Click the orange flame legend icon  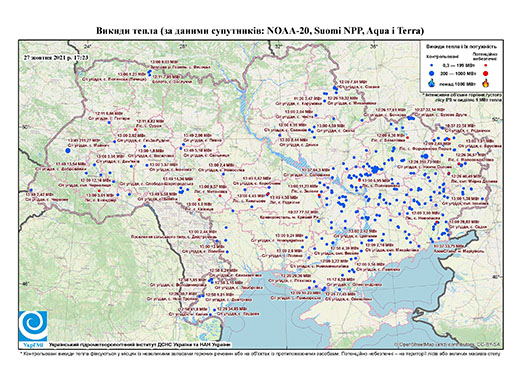coord(486,83)
